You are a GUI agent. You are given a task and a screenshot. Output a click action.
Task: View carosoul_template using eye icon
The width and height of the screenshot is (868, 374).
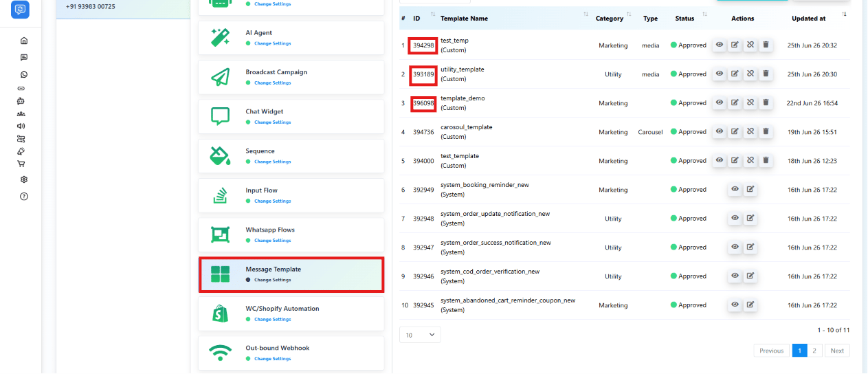[719, 131]
